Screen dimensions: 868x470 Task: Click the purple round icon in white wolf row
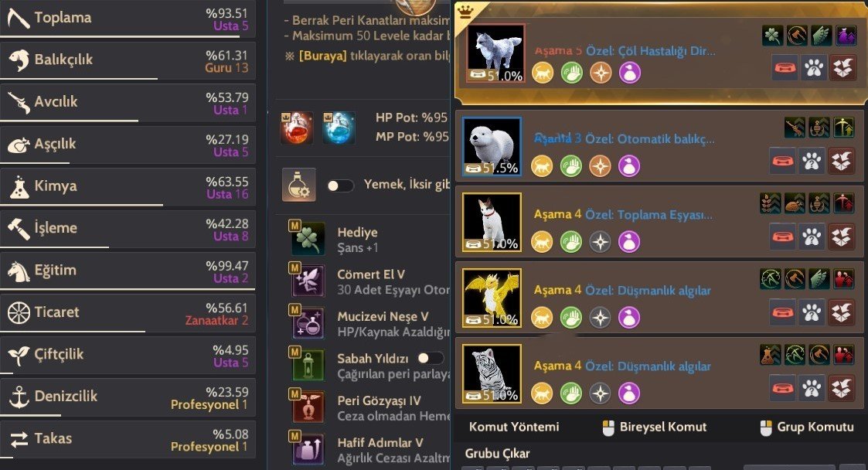[x=629, y=73]
